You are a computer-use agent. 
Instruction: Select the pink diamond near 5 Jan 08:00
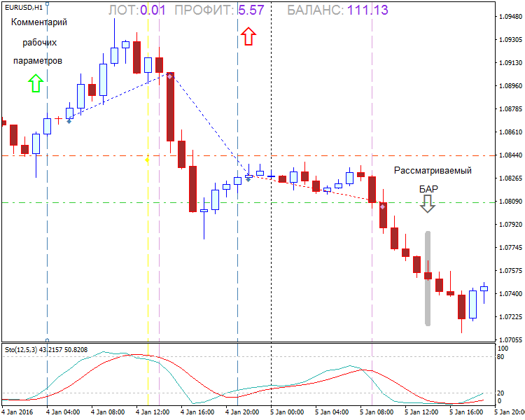pos(383,206)
